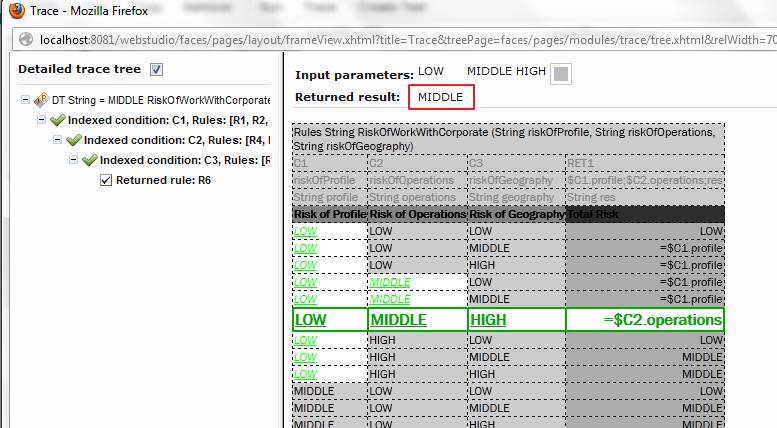
Task: Open large highlighted HIGH link
Action: coord(488,320)
